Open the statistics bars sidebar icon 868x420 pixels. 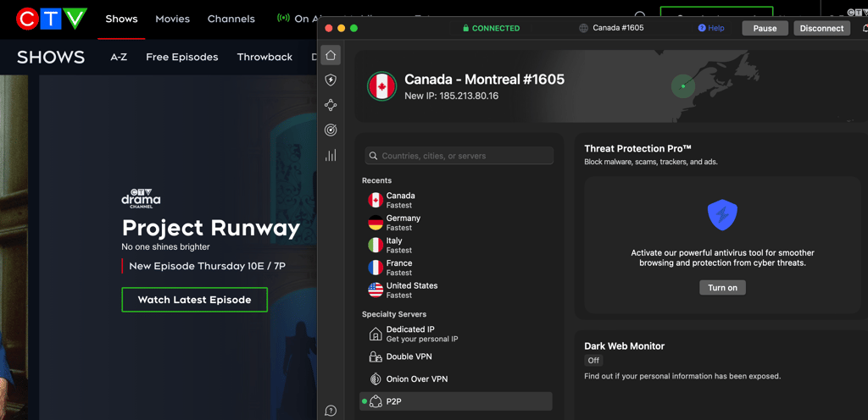click(331, 155)
